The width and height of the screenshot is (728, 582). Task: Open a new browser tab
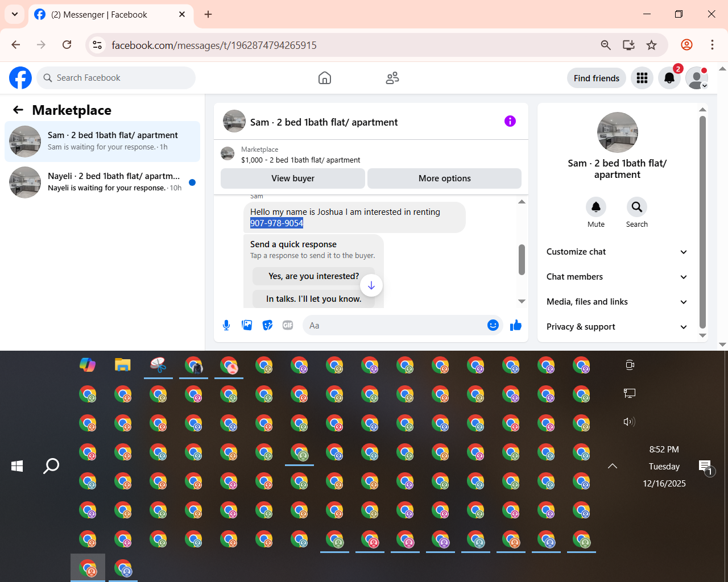(x=208, y=14)
